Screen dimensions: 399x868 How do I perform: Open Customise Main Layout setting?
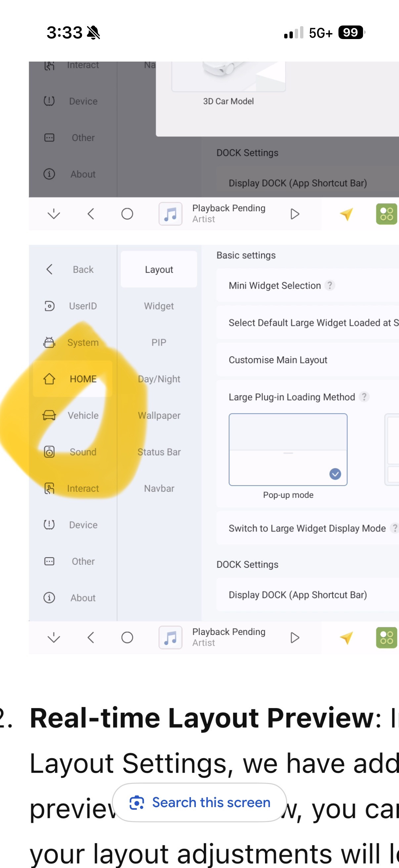pyautogui.click(x=278, y=360)
